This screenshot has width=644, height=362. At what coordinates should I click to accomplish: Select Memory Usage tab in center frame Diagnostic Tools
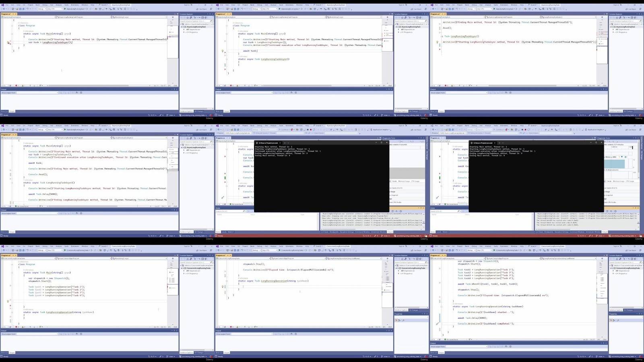404,181
